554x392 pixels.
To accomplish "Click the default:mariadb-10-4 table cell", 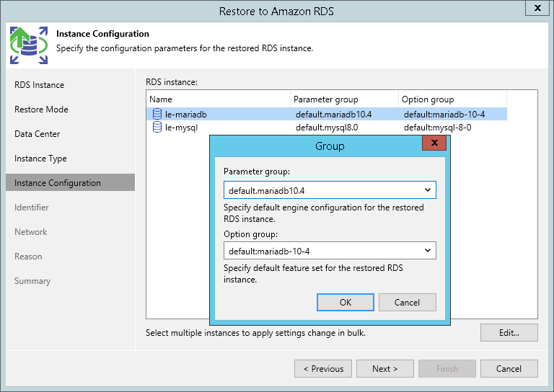I will (x=444, y=115).
